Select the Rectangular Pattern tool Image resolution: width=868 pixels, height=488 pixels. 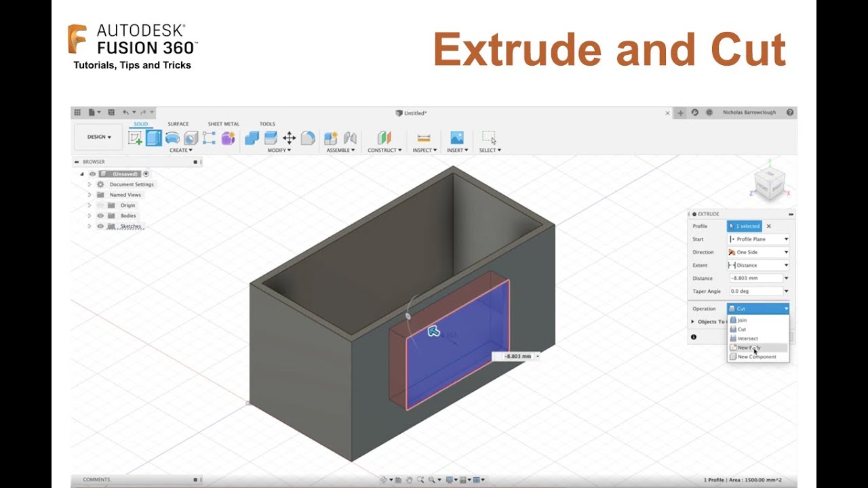(209, 138)
